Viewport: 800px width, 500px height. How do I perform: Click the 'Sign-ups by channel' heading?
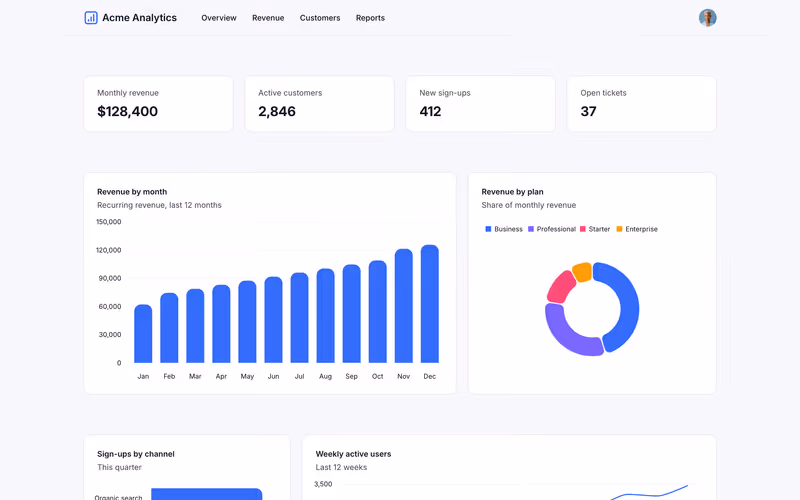pyautogui.click(x=136, y=454)
